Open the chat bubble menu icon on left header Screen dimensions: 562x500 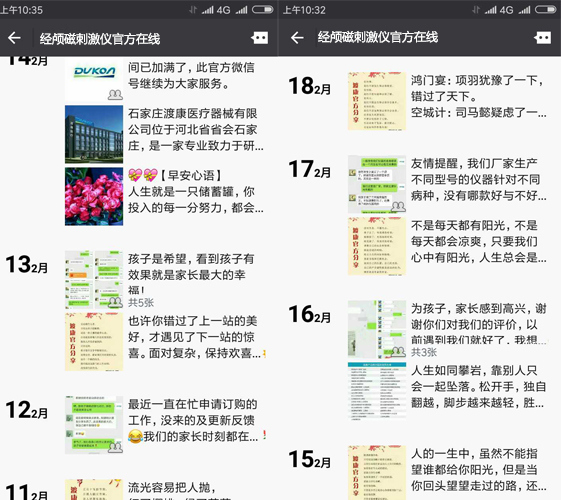pyautogui.click(x=260, y=38)
